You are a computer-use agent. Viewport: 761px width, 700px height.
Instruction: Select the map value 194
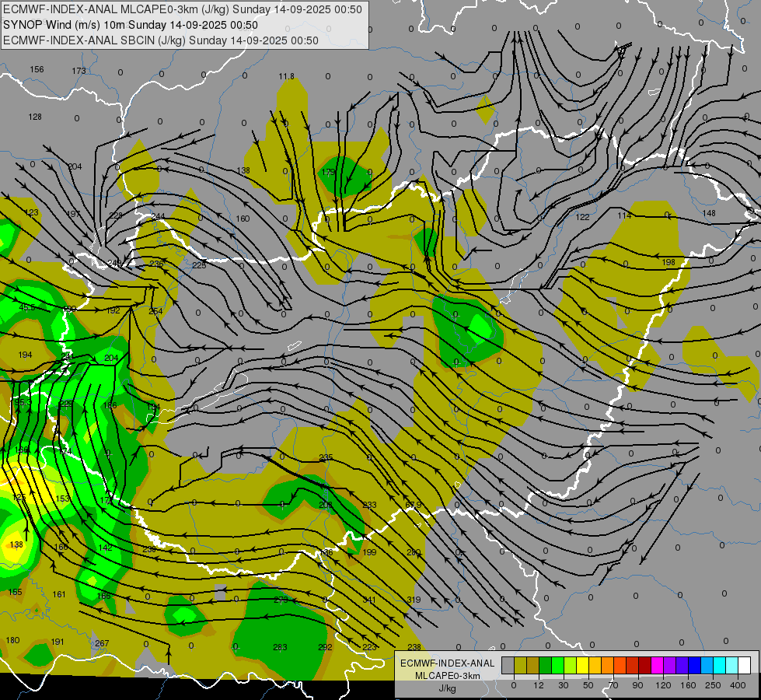[x=25, y=355]
